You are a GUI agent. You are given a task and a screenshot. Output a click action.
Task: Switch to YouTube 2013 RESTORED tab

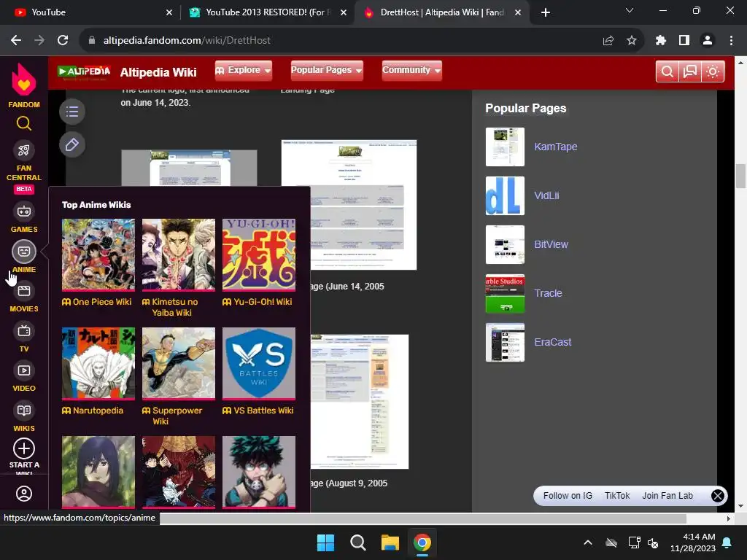(x=267, y=12)
